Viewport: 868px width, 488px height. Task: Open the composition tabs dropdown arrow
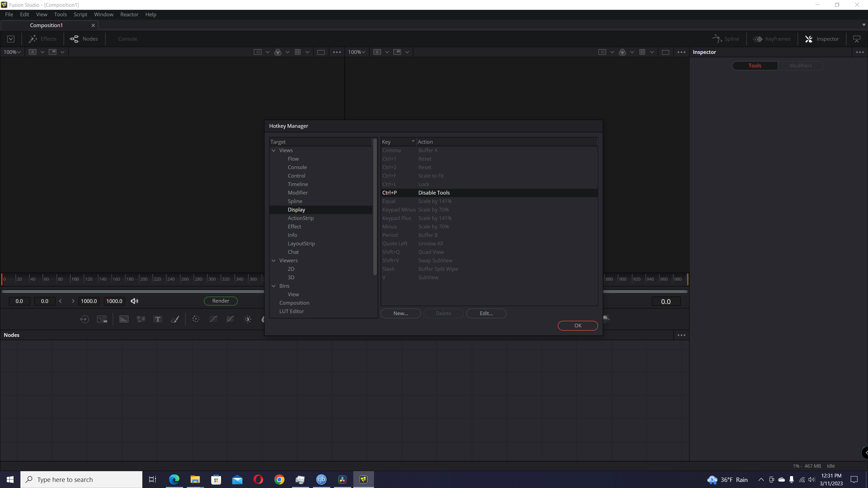(x=864, y=25)
